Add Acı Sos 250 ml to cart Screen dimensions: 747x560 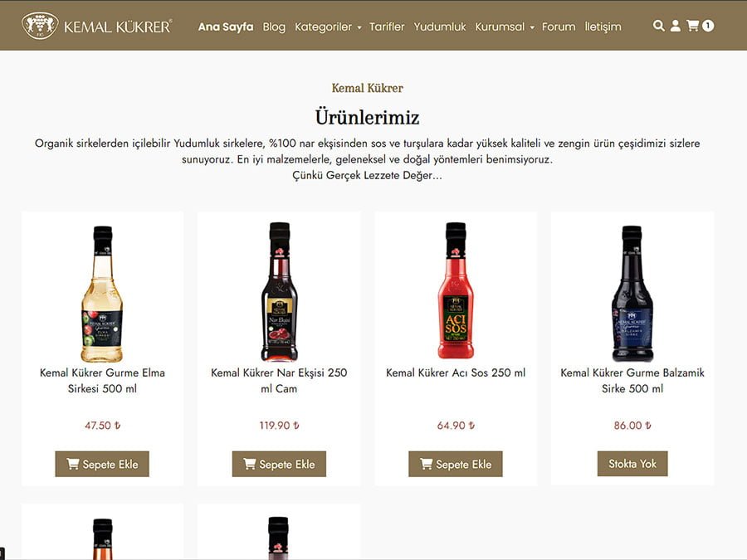[456, 464]
